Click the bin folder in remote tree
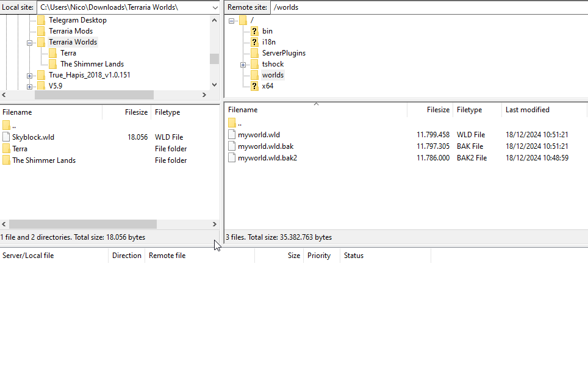 [x=267, y=30]
